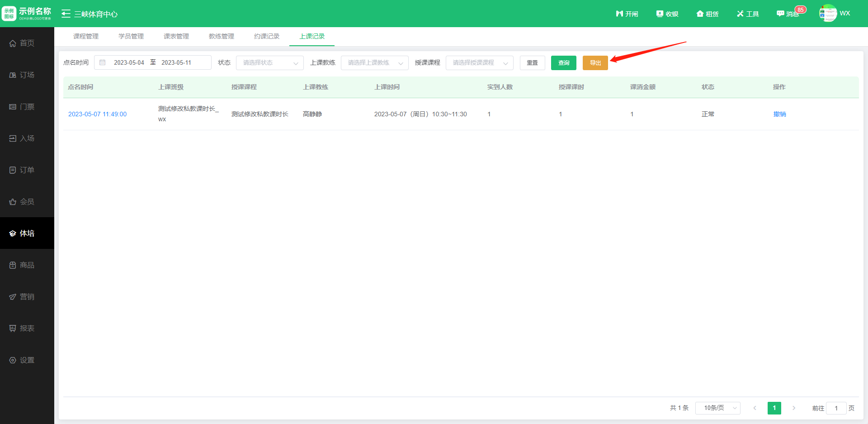
Task: Click the WX user avatar
Action: [x=828, y=14]
